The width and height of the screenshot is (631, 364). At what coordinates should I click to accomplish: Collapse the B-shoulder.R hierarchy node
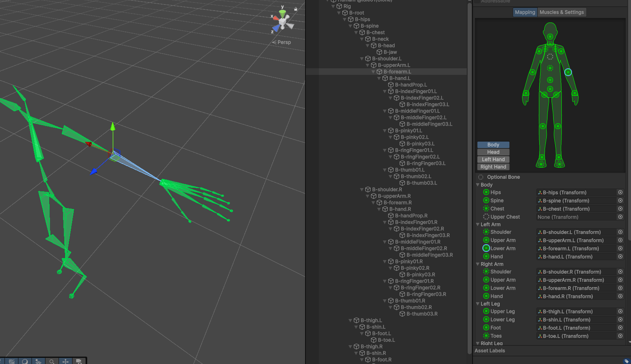click(362, 189)
